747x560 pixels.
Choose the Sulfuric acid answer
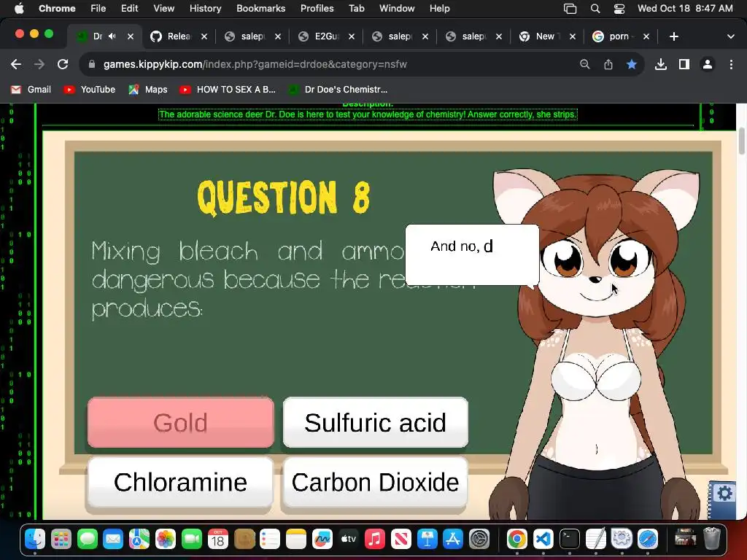[376, 423]
